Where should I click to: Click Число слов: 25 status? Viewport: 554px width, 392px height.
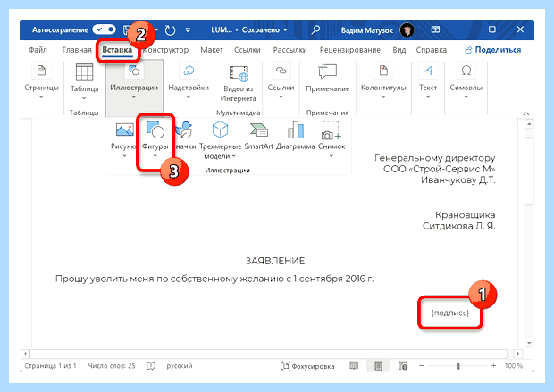(112, 366)
